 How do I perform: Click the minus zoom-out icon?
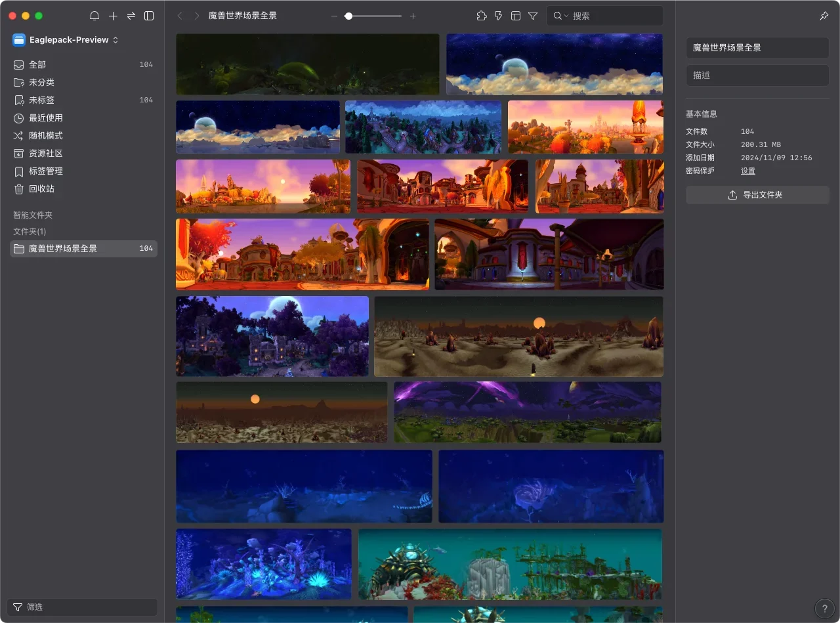click(x=334, y=16)
